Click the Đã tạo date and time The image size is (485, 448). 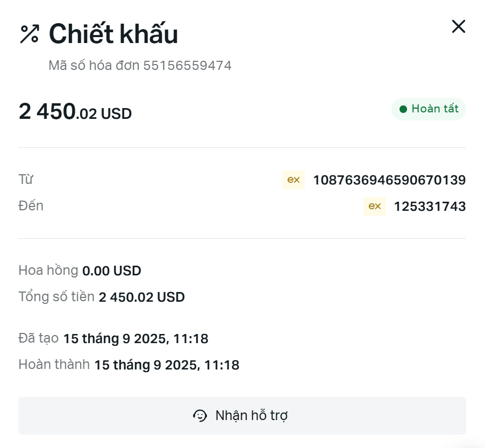[x=135, y=339]
